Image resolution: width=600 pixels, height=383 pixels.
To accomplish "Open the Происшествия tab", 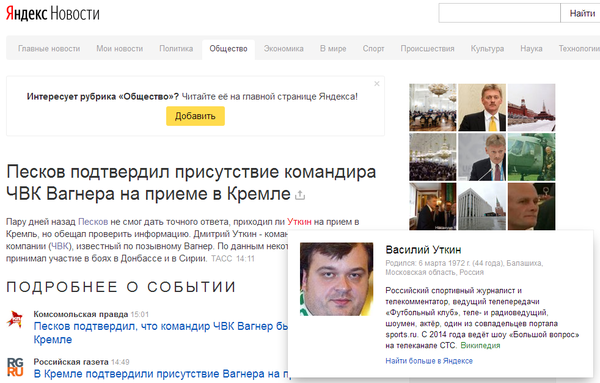I will 427,49.
